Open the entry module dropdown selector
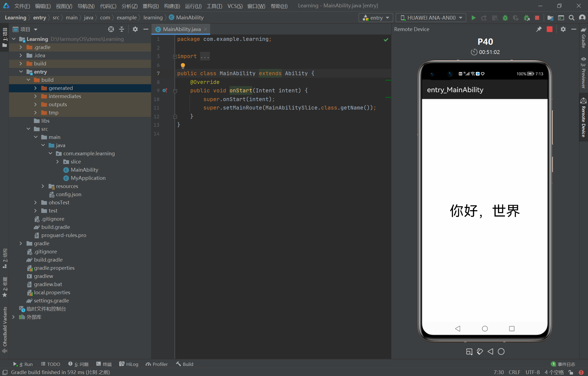Viewport: 588px width, 376px height. 376,17
